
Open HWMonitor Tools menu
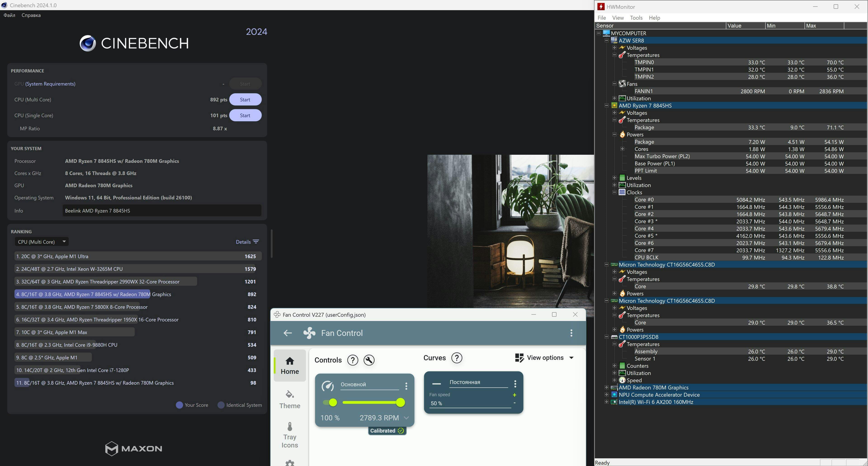coord(636,18)
